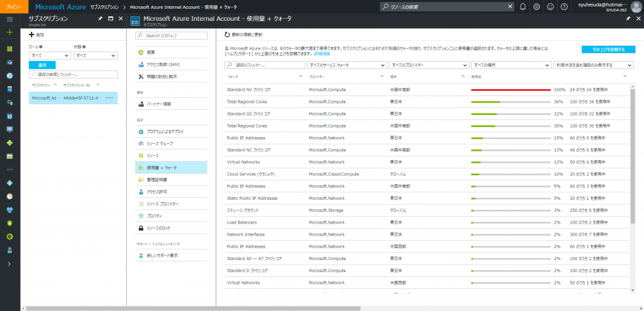
Task: Maximize the サブスクリプション blade
Action: pos(111,19)
